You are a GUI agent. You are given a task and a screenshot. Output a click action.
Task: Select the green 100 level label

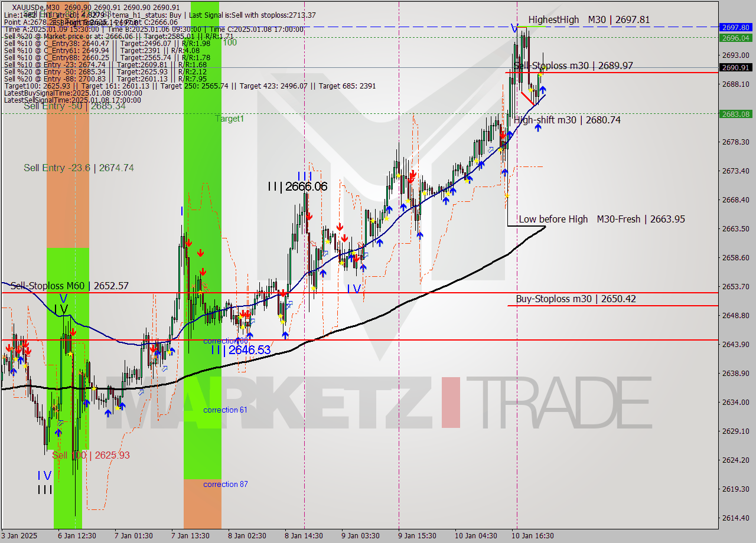pyautogui.click(x=230, y=42)
